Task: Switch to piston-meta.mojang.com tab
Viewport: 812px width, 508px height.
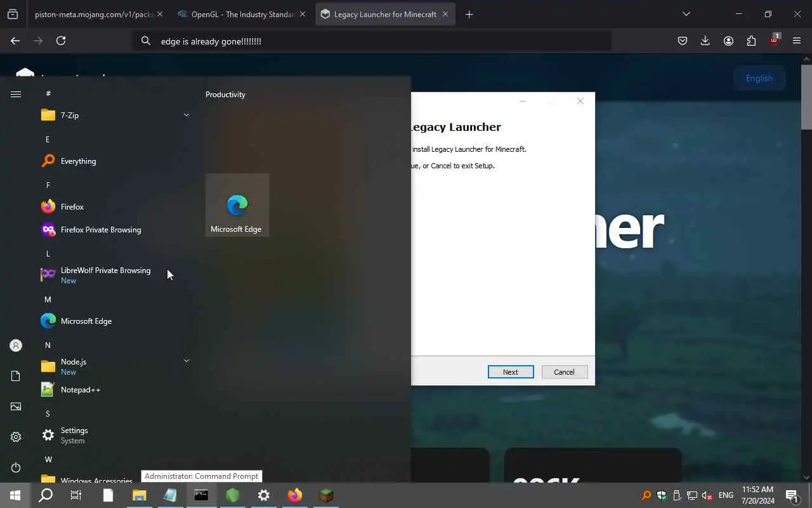Action: click(94, 14)
